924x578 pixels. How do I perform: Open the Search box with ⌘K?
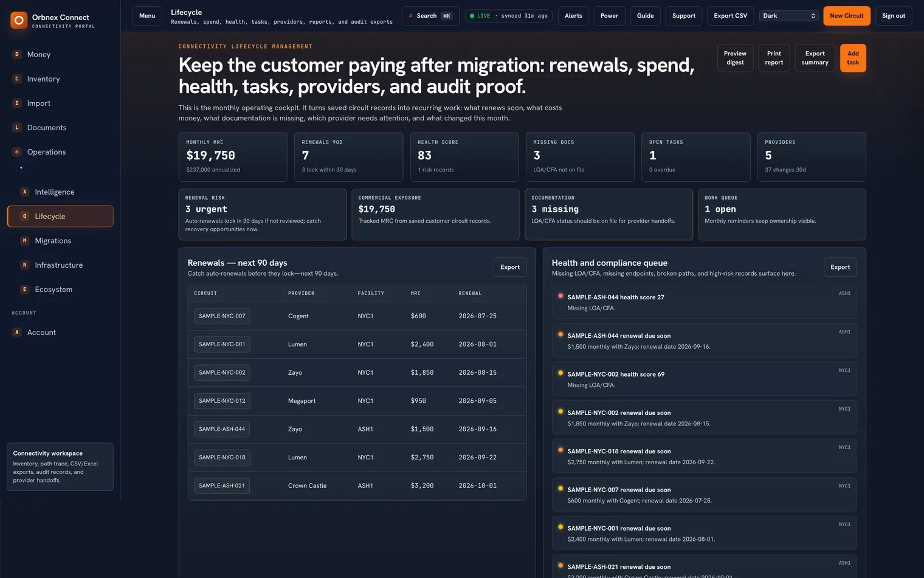pos(430,16)
